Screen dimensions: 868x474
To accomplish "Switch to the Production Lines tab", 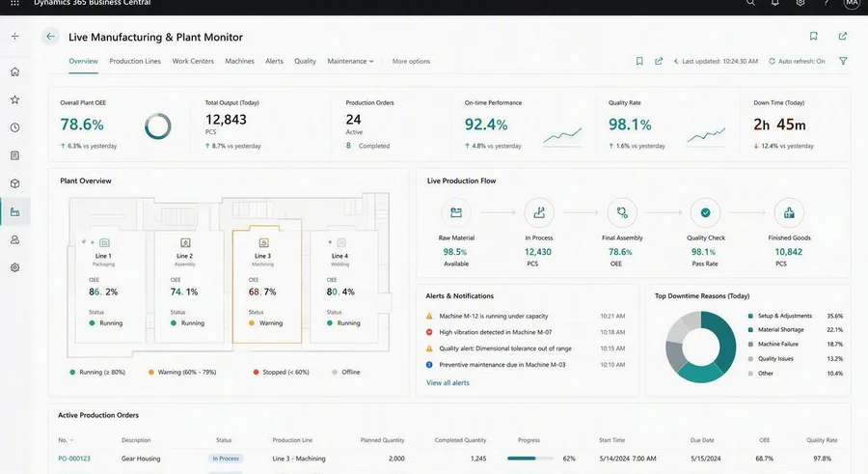I will pos(135,61).
